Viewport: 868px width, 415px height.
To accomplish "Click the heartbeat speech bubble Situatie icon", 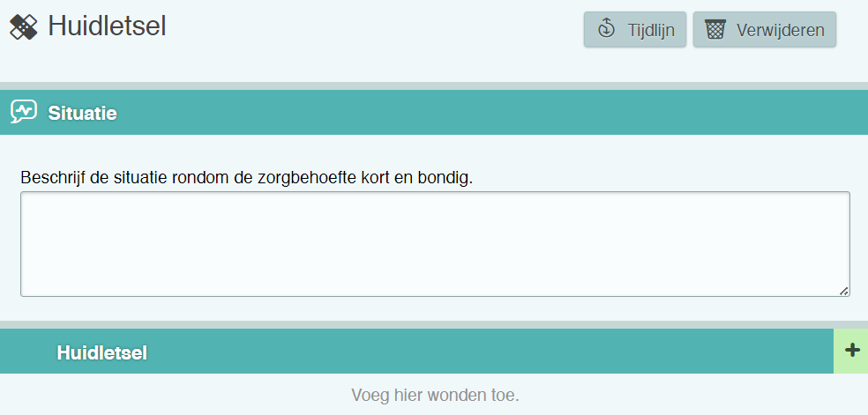I will tap(24, 112).
